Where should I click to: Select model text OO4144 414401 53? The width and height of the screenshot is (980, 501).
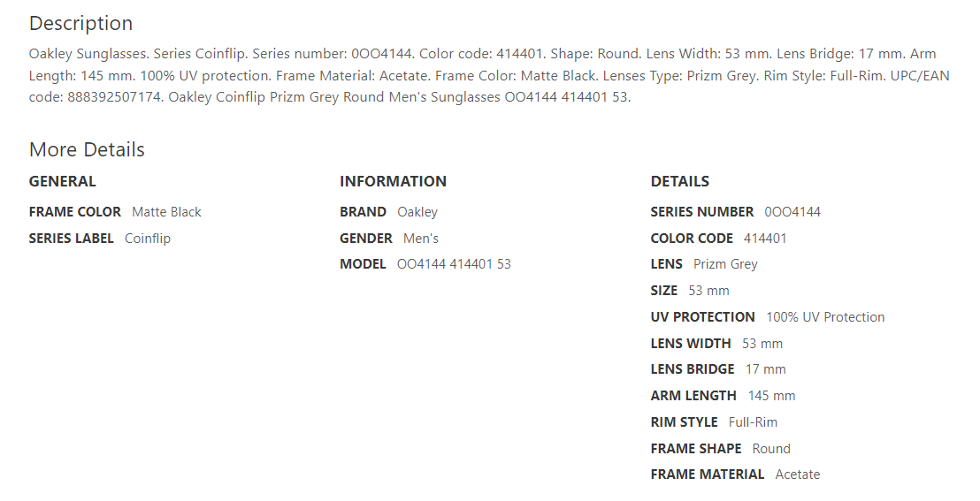point(454,264)
